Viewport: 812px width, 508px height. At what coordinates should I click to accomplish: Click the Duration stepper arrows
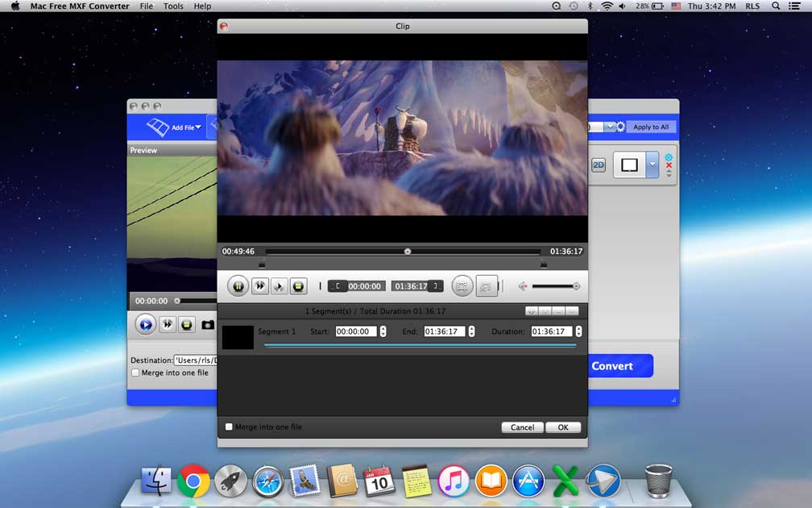pyautogui.click(x=578, y=331)
